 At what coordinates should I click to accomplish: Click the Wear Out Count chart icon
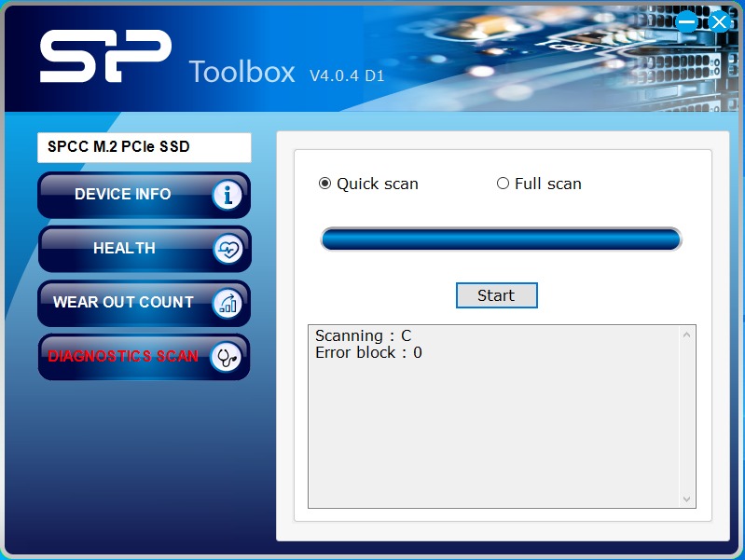click(228, 303)
